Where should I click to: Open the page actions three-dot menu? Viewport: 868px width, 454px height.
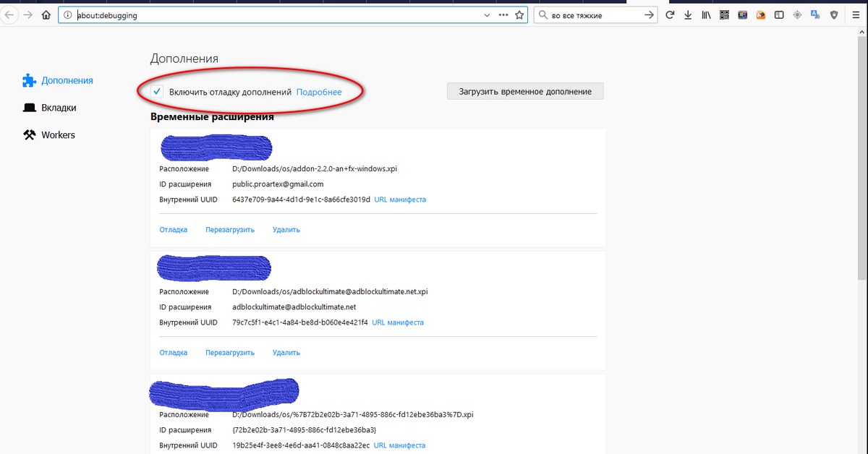(x=503, y=15)
